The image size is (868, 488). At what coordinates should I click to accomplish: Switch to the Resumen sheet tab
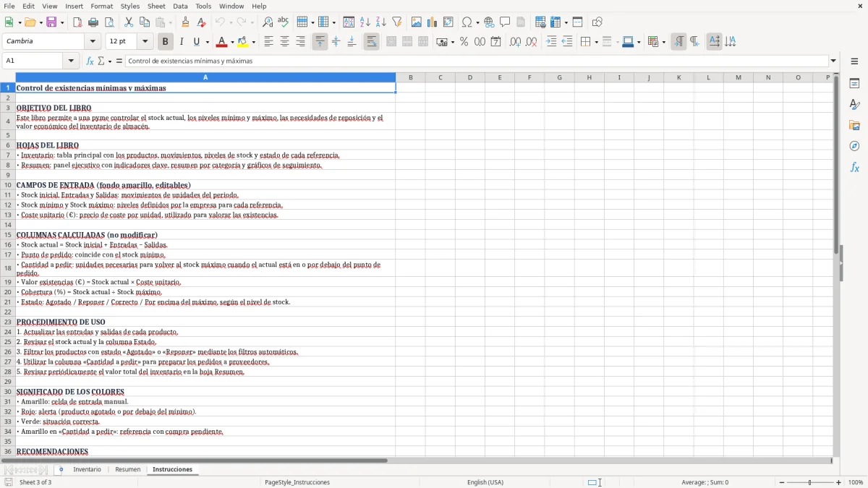tap(128, 469)
